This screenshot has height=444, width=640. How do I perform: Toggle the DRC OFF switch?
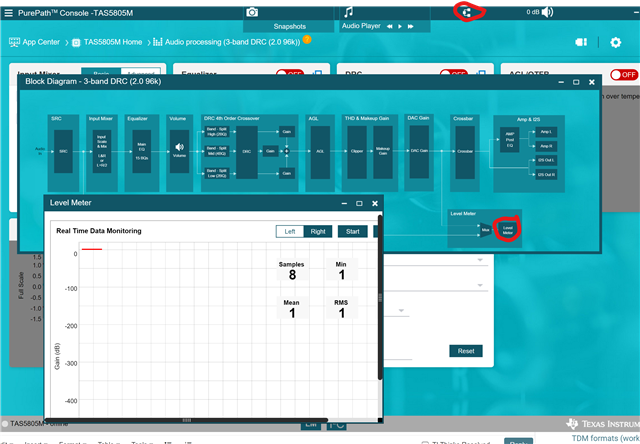453,73
